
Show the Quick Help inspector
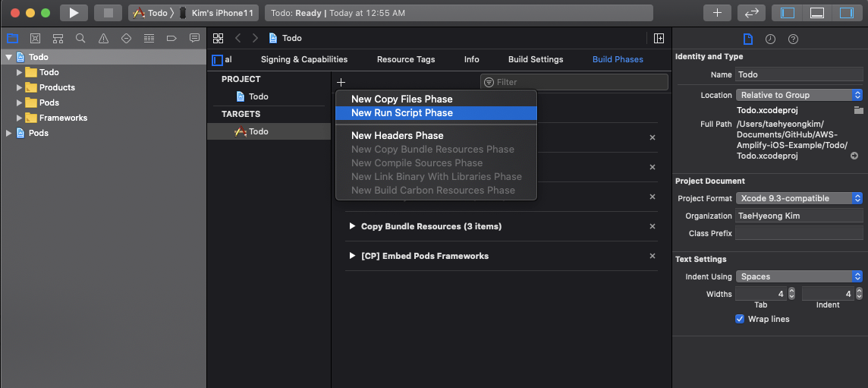pos(794,39)
